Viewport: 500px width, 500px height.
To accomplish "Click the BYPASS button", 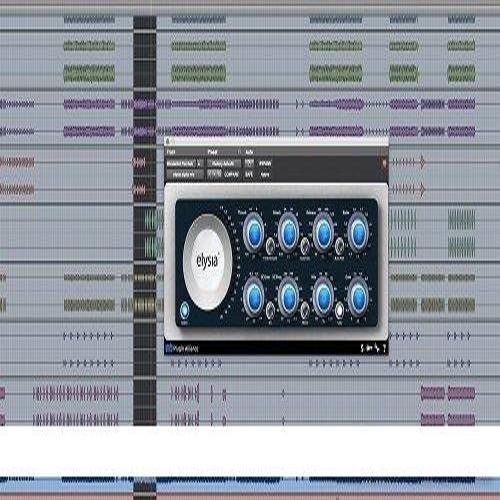I will pyautogui.click(x=265, y=163).
